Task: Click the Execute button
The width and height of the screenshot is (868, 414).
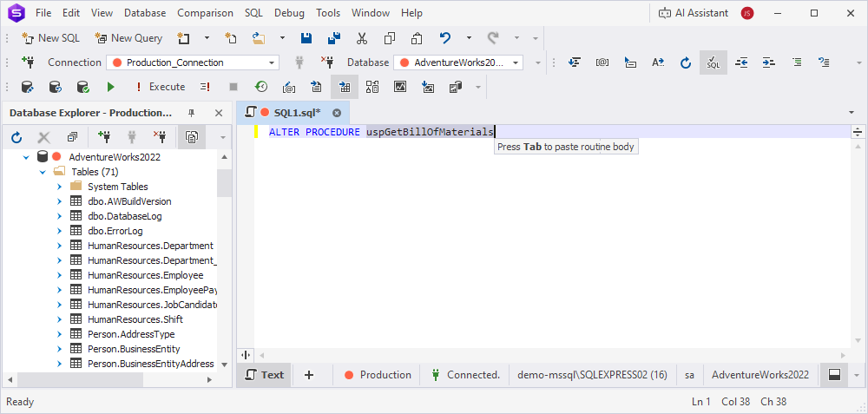Action: [x=160, y=87]
